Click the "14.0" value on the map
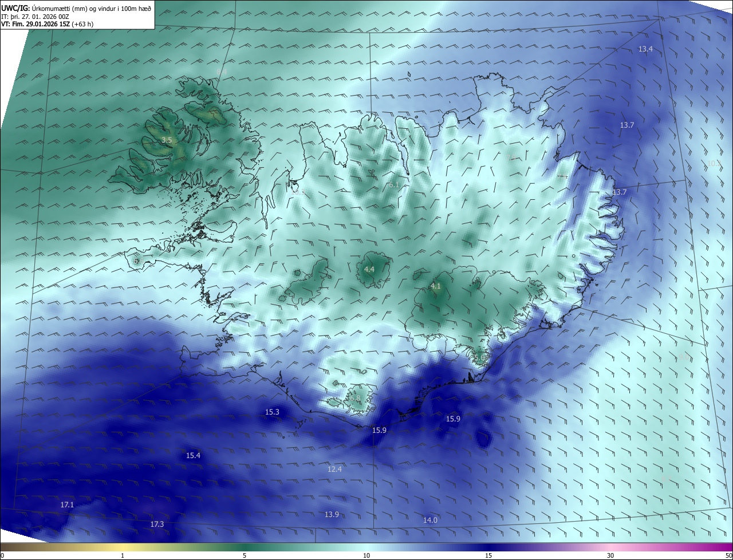The height and width of the screenshot is (560, 733). 430,520
